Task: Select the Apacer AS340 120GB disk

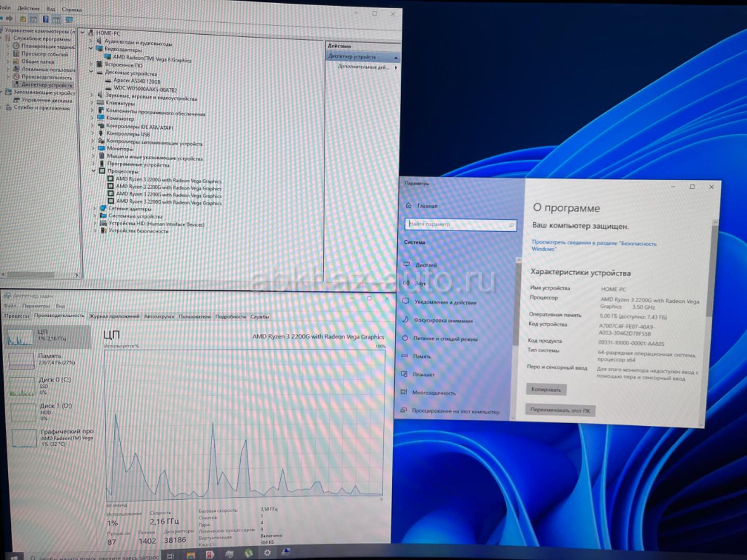Action: pos(137,81)
